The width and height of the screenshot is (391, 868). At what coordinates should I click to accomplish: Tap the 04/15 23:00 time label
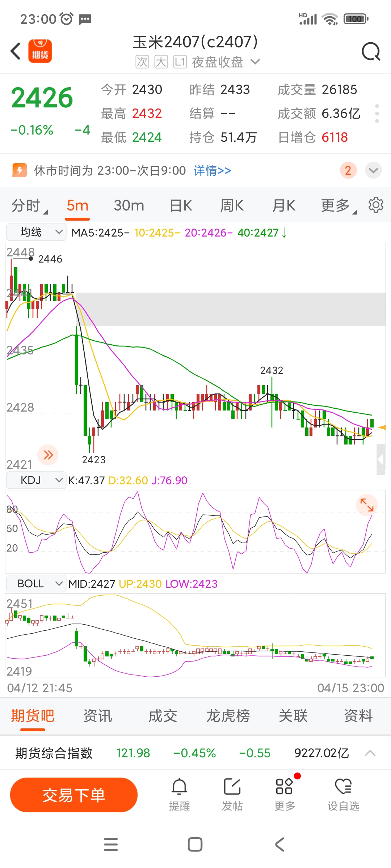pos(350,688)
